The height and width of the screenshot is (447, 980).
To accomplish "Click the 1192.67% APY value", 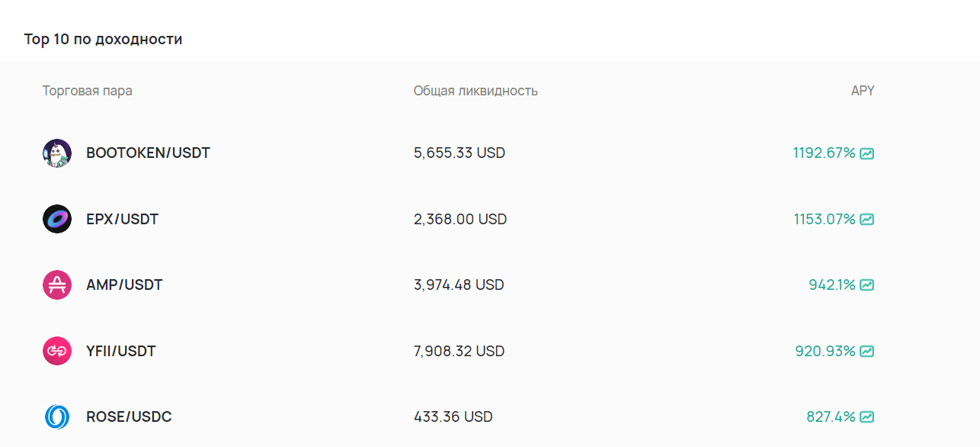I will [824, 153].
